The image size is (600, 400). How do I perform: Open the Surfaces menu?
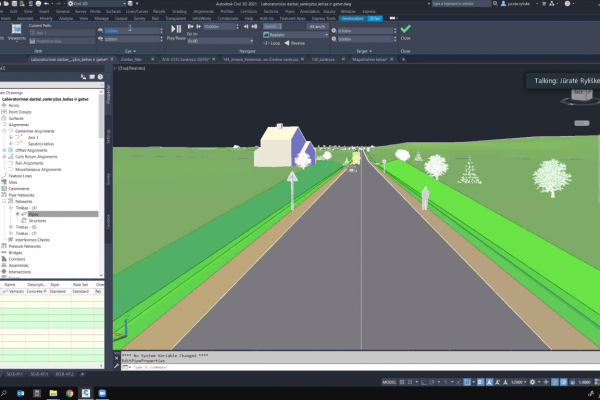[x=113, y=11]
